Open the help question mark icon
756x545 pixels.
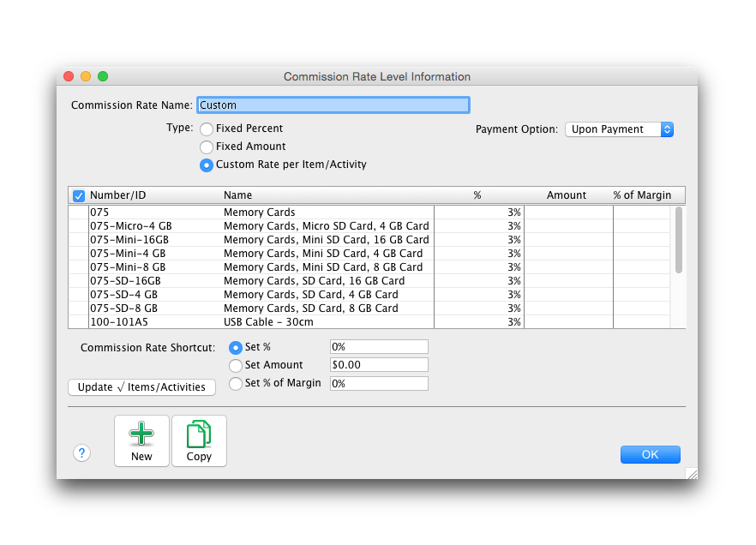point(82,453)
